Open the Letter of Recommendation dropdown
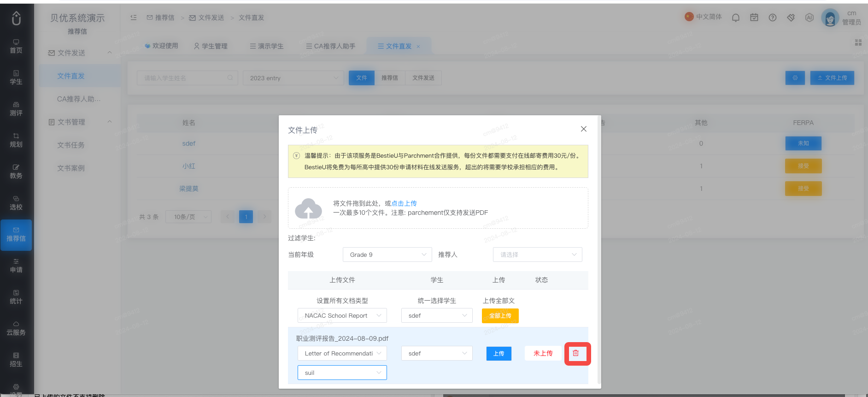The image size is (868, 397). click(342, 353)
